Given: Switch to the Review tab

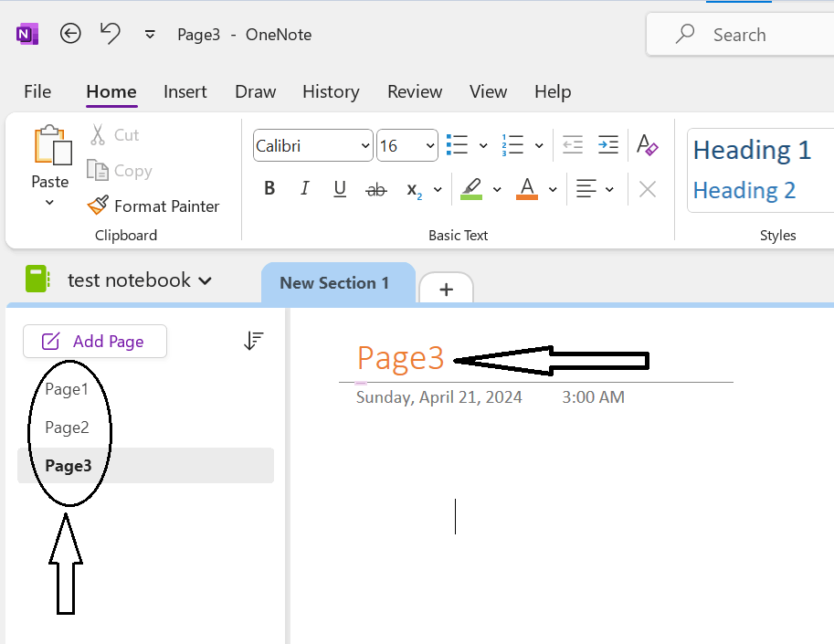Looking at the screenshot, I should point(415,91).
